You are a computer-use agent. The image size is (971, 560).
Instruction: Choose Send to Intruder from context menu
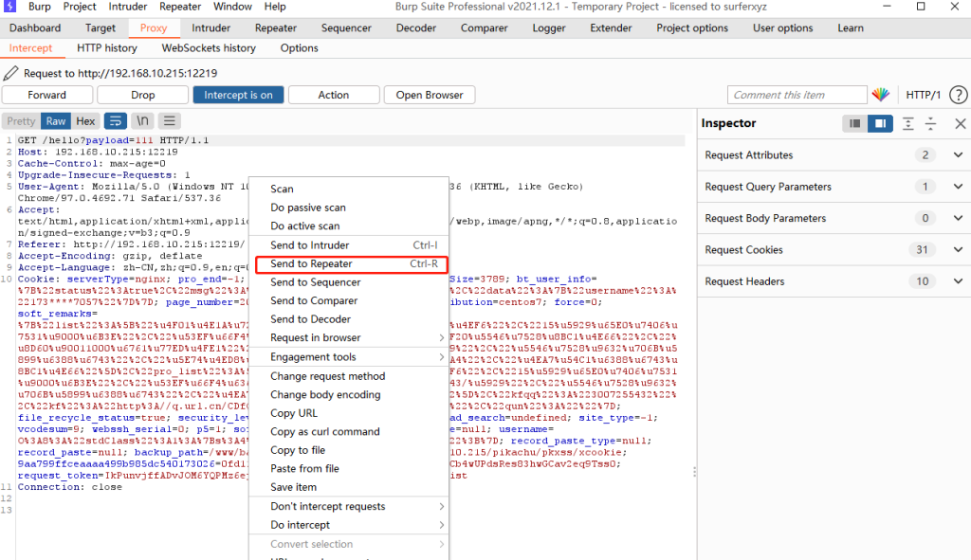pyautogui.click(x=349, y=245)
